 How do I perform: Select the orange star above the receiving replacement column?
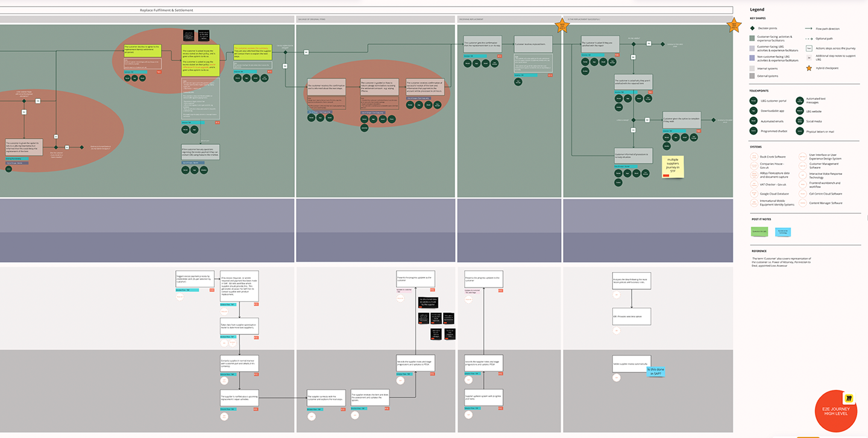point(562,25)
